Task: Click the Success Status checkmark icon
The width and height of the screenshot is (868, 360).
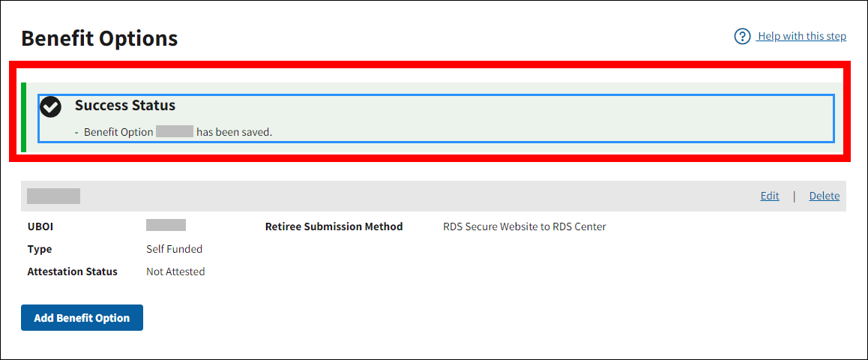Action: point(50,107)
